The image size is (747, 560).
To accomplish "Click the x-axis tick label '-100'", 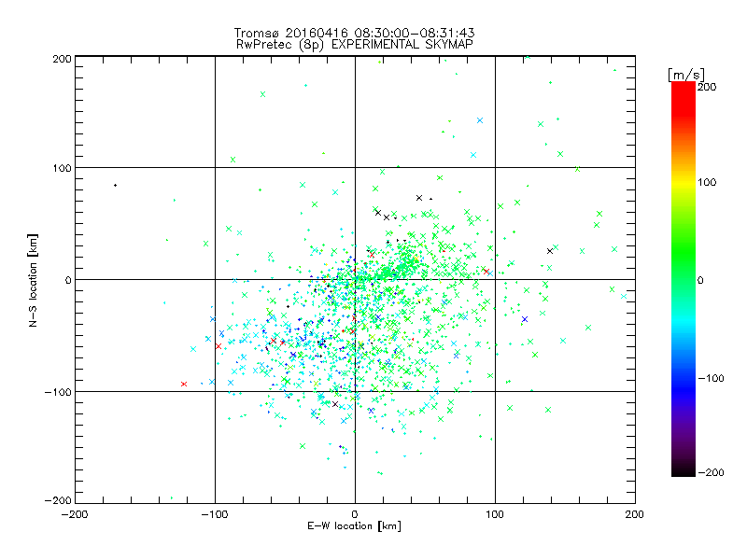I will click(215, 514).
